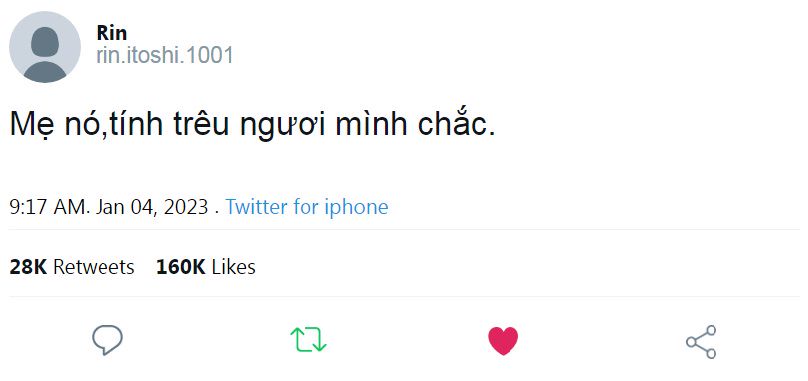Open the Twitter for iphone link
This screenshot has height=381, width=808.
tap(307, 207)
